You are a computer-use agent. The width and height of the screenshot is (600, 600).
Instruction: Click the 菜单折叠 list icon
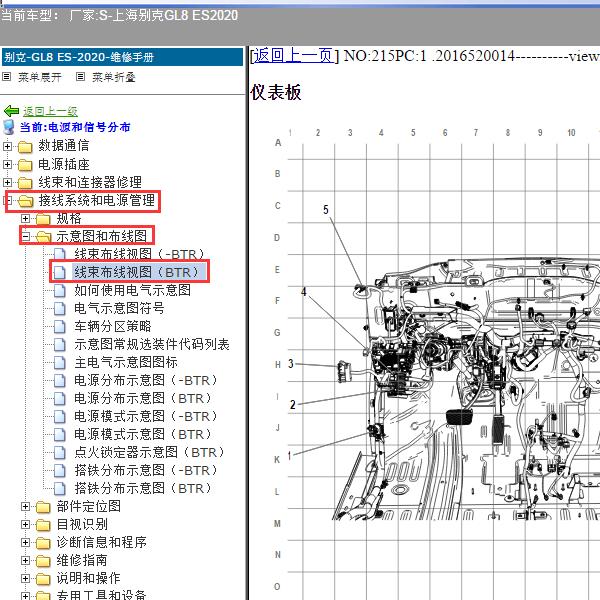click(x=80, y=77)
